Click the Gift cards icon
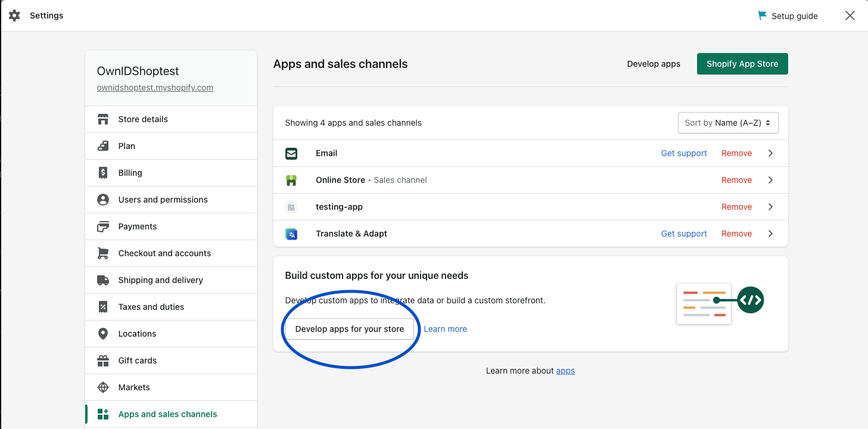This screenshot has width=868, height=429. point(104,360)
